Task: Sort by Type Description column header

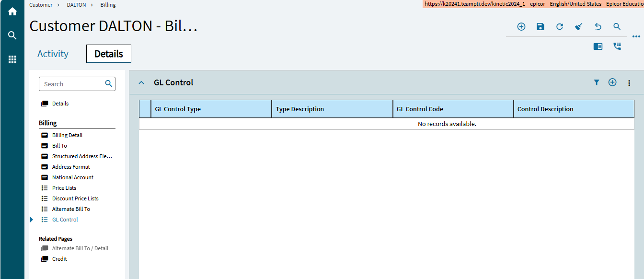Action: click(332, 109)
